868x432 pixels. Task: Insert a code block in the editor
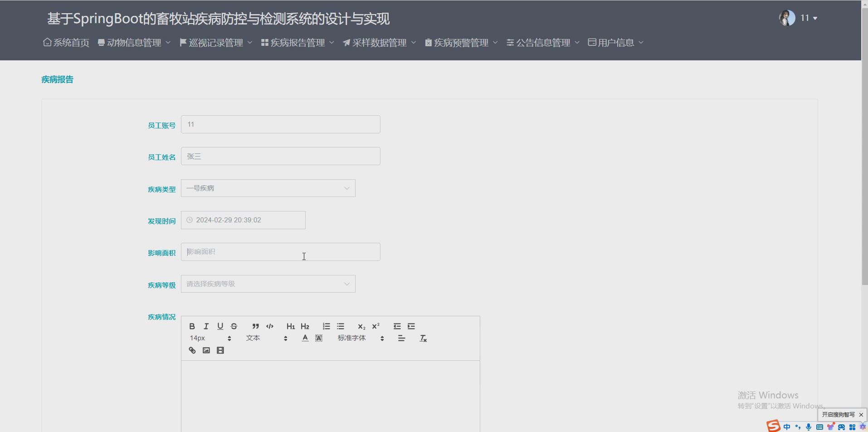click(269, 326)
